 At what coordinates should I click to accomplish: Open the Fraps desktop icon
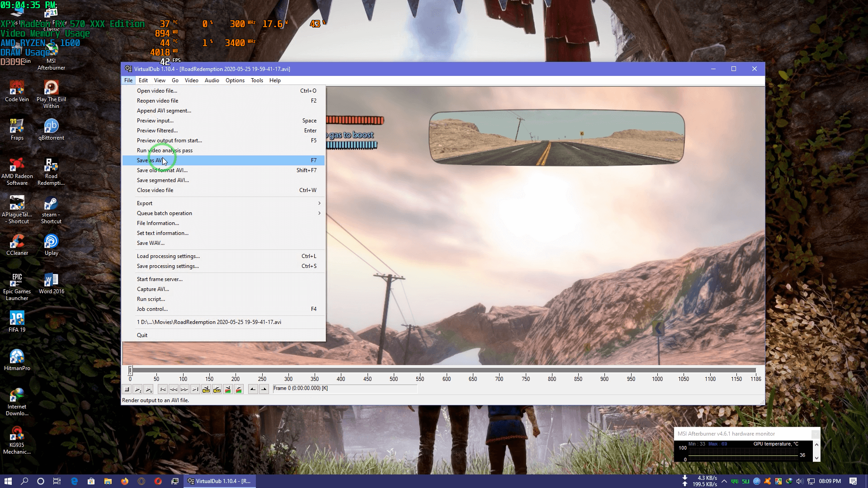pos(17,129)
